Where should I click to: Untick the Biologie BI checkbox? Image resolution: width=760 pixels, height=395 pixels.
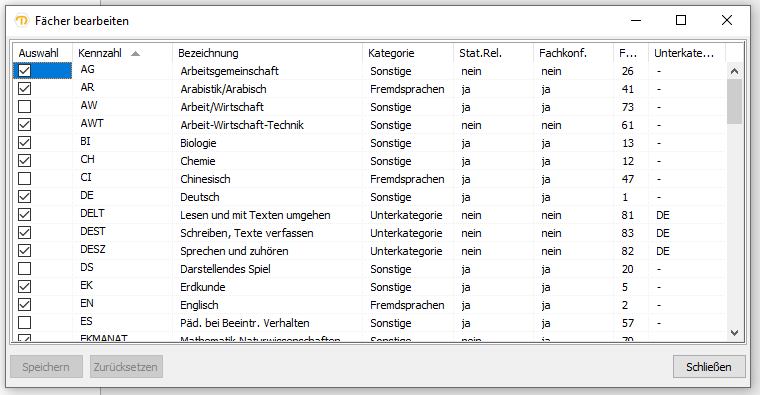pos(24,143)
